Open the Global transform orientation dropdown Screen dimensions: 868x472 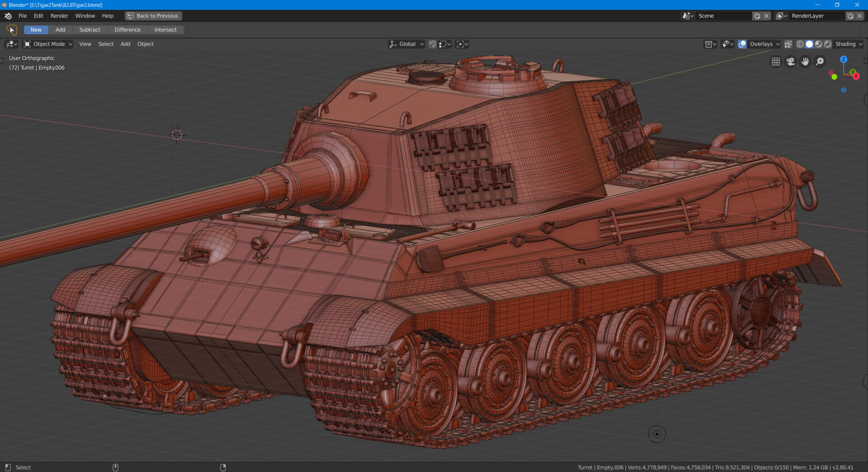[406, 44]
